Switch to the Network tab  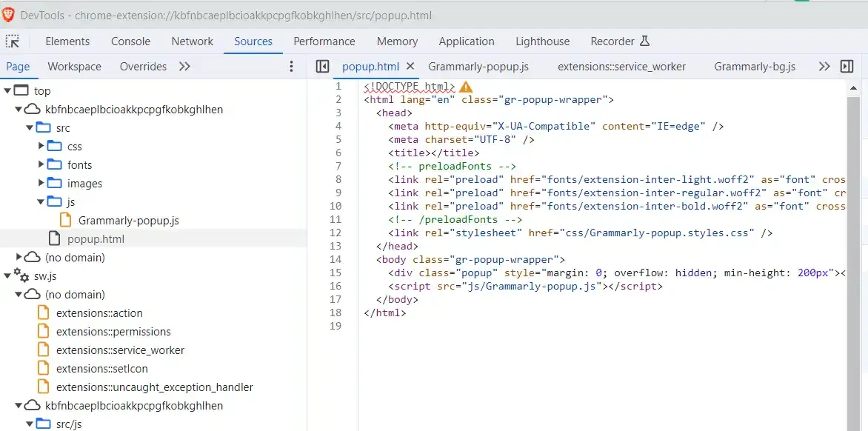click(192, 41)
